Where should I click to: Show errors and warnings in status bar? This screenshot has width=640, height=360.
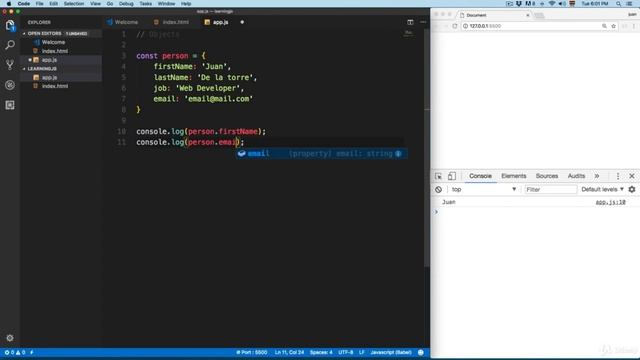pos(15,352)
